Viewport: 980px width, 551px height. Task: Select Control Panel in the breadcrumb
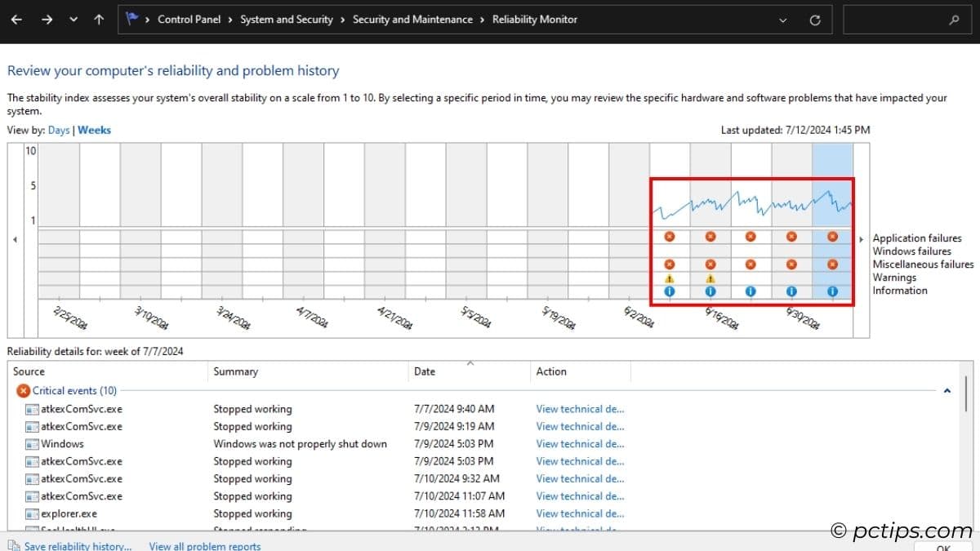click(189, 19)
